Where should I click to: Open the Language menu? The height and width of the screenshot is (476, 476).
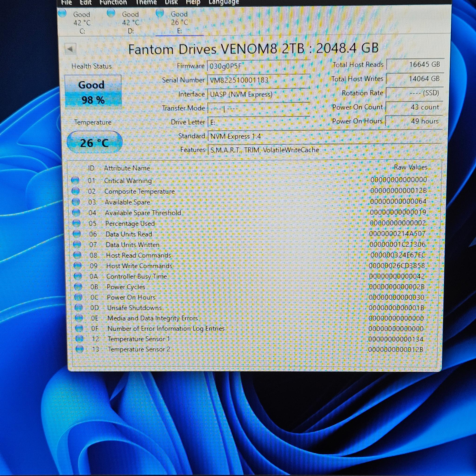point(224,3)
